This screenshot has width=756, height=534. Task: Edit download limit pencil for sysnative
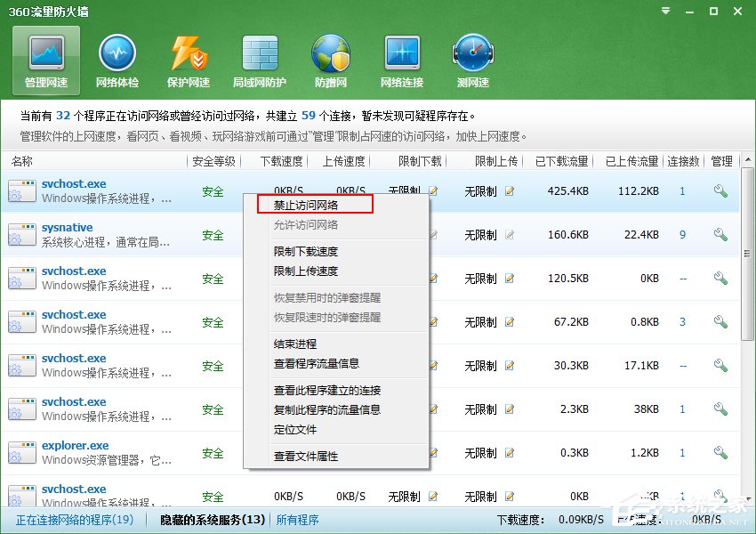tap(433, 234)
